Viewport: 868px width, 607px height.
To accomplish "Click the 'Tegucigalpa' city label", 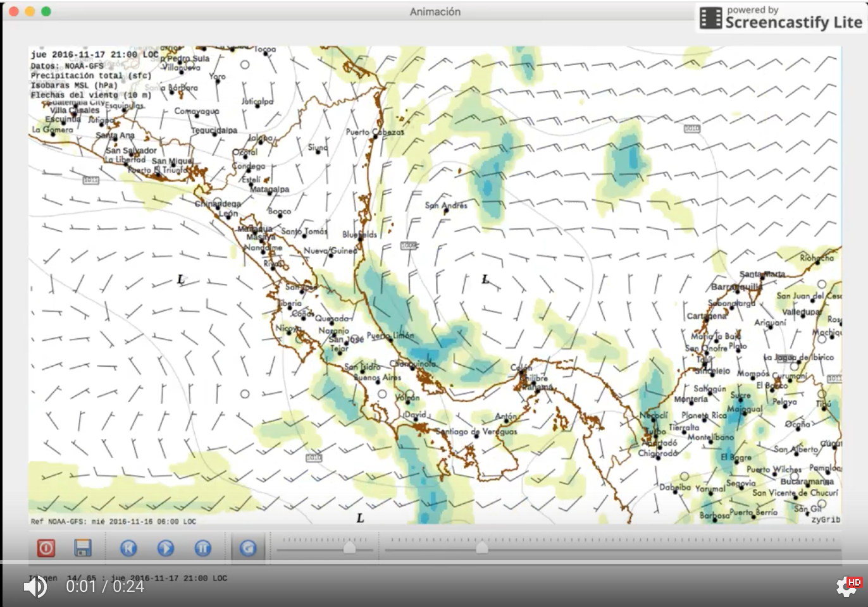I will (214, 130).
